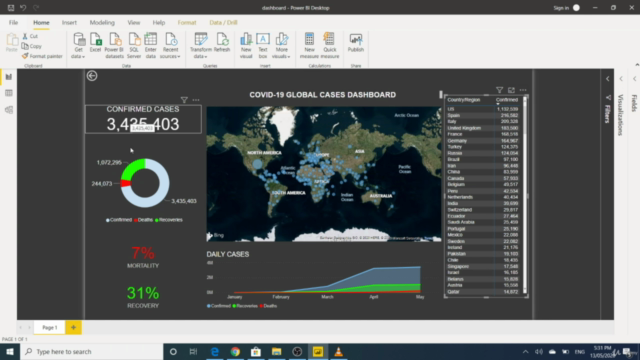The width and height of the screenshot is (640, 360).
Task: Collapse the ribbon with the chevron
Action: point(637,64)
